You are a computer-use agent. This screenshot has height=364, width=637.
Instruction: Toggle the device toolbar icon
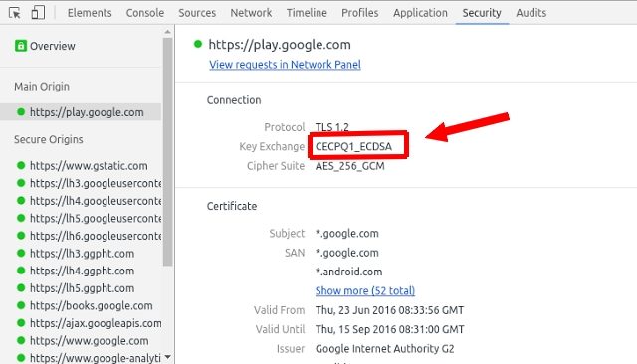click(38, 13)
